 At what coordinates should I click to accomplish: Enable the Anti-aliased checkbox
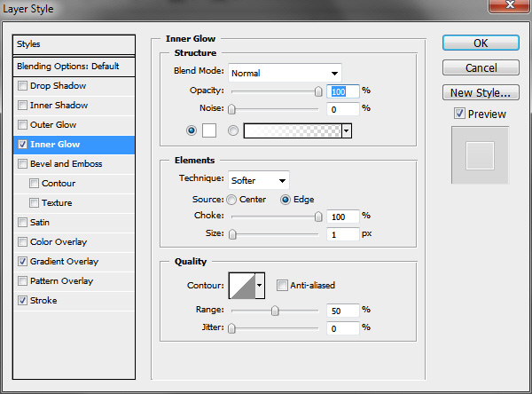click(282, 286)
